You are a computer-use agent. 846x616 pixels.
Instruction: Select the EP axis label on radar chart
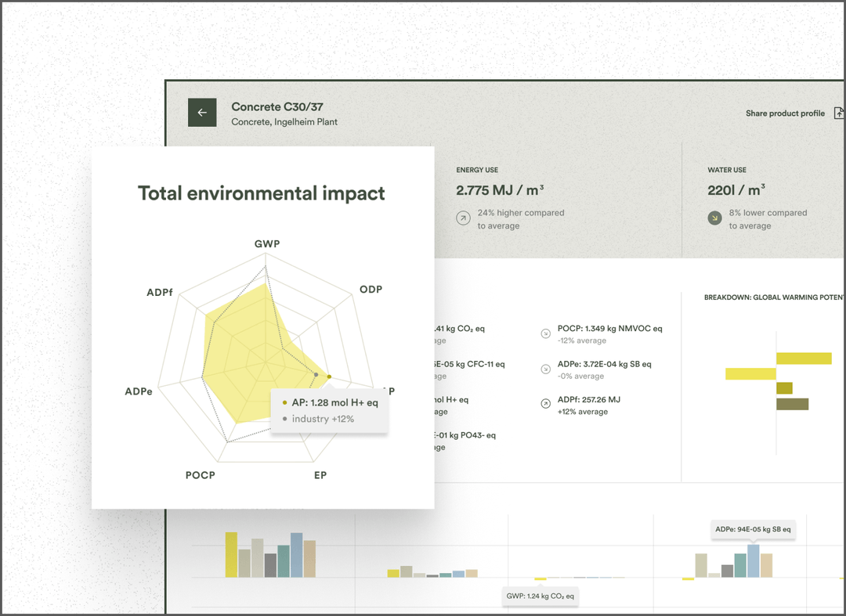click(x=320, y=475)
